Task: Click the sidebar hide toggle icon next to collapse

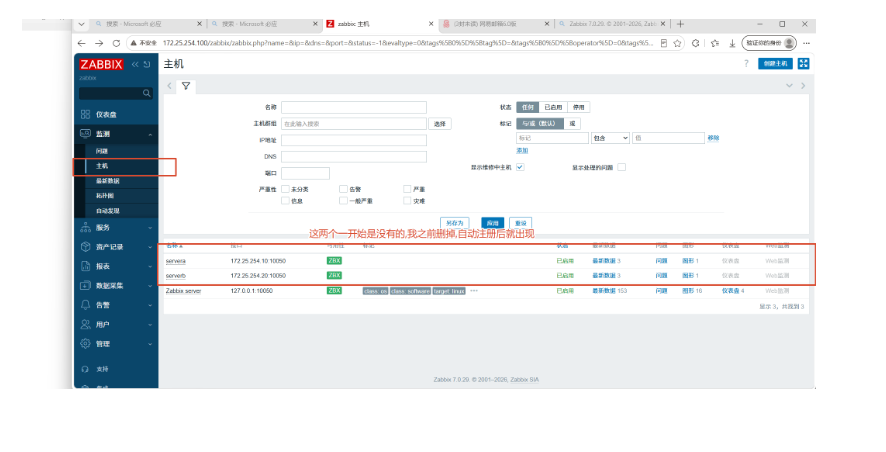Action: click(x=147, y=64)
